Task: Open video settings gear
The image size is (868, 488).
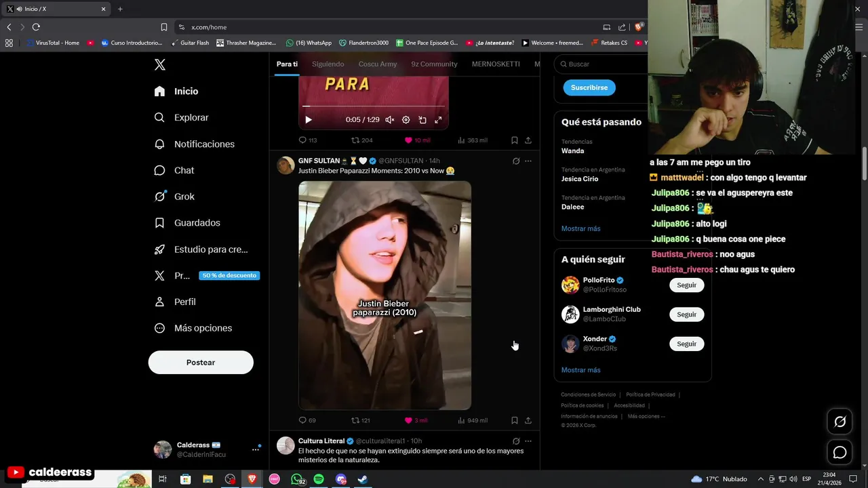Action: coord(406,120)
